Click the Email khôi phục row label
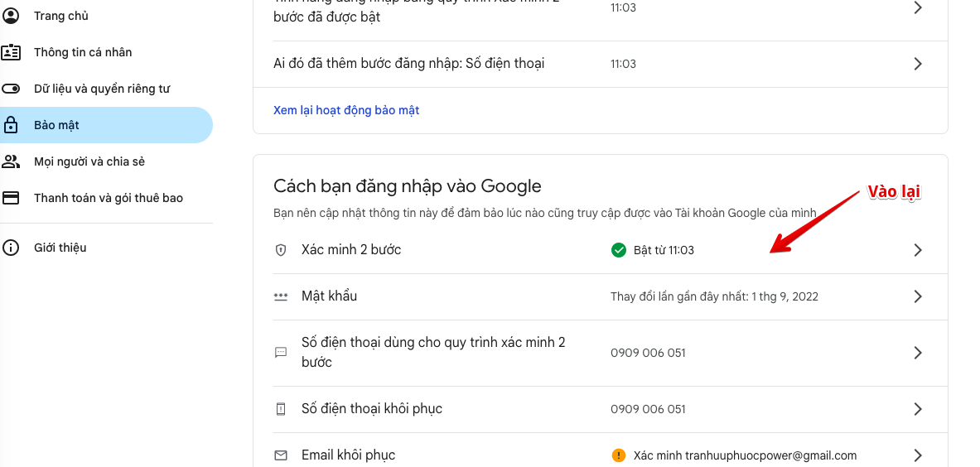This screenshot has width=980, height=467. [348, 455]
